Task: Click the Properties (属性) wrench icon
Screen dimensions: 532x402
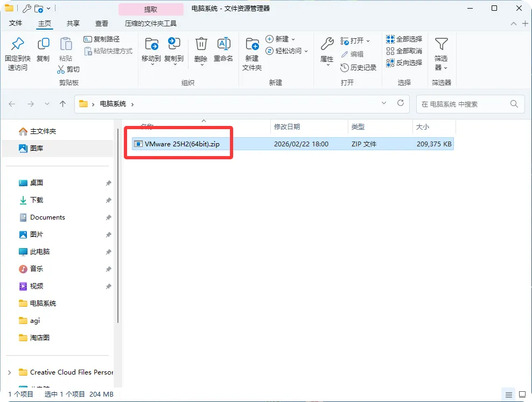Action: pos(327,44)
